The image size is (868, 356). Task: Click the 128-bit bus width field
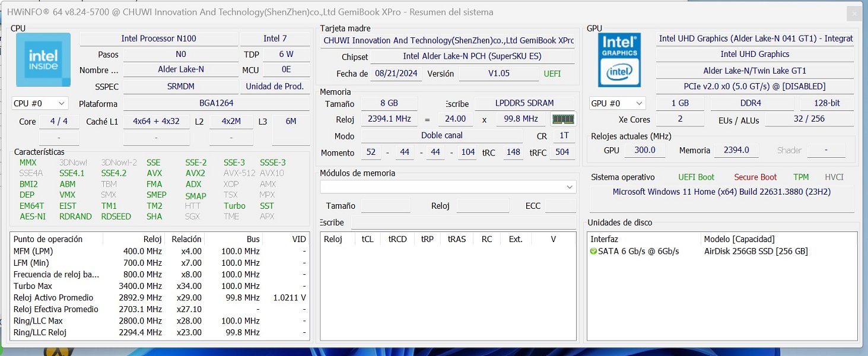pyautogui.click(x=827, y=103)
